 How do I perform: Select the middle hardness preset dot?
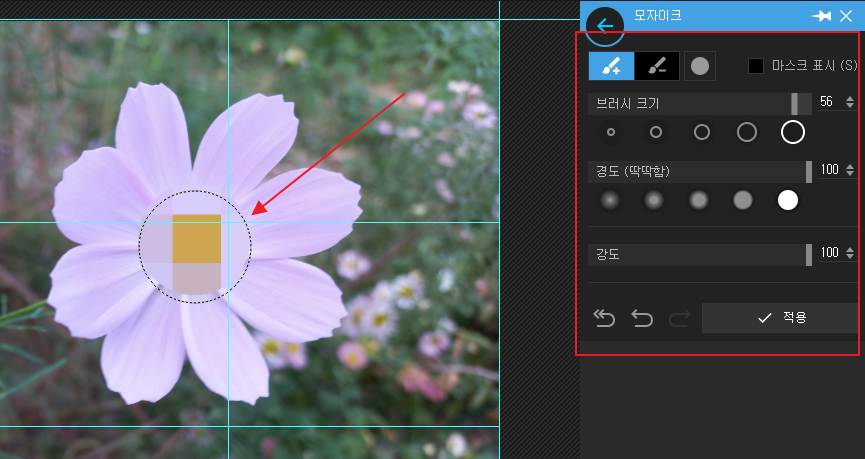click(698, 200)
